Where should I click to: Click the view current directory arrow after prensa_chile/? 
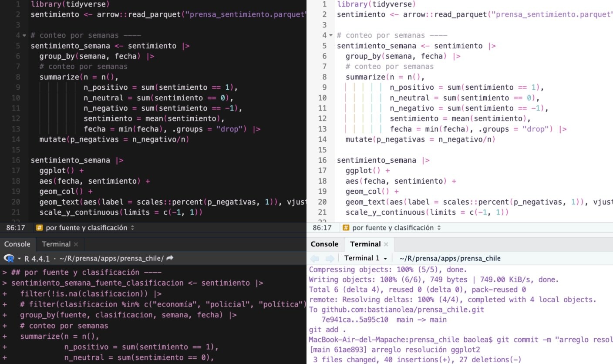(170, 258)
